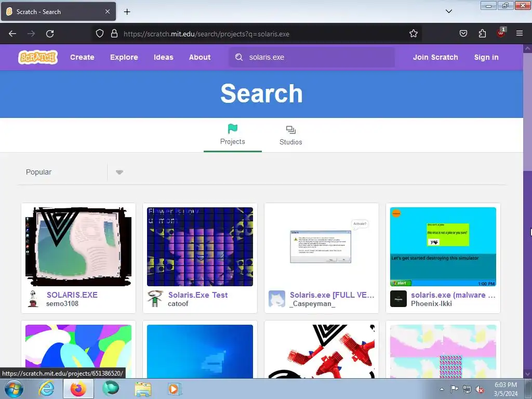Click Join Scratch link
Screen dimensions: 532x399
tap(435, 57)
